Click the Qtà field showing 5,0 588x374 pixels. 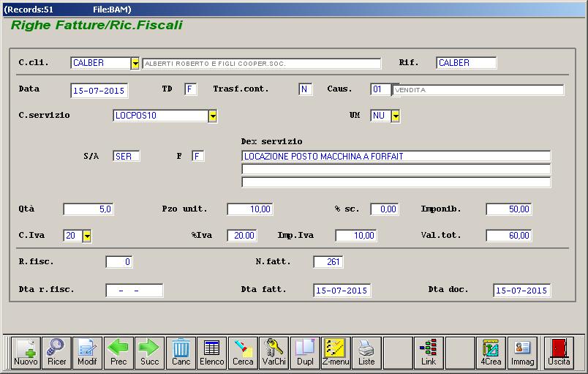click(88, 209)
